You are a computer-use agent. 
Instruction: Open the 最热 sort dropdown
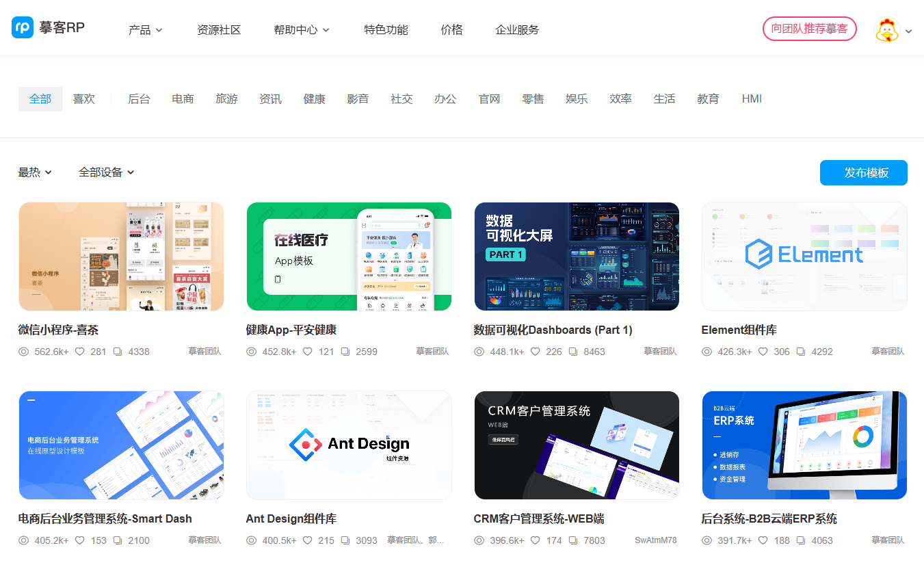[36, 172]
